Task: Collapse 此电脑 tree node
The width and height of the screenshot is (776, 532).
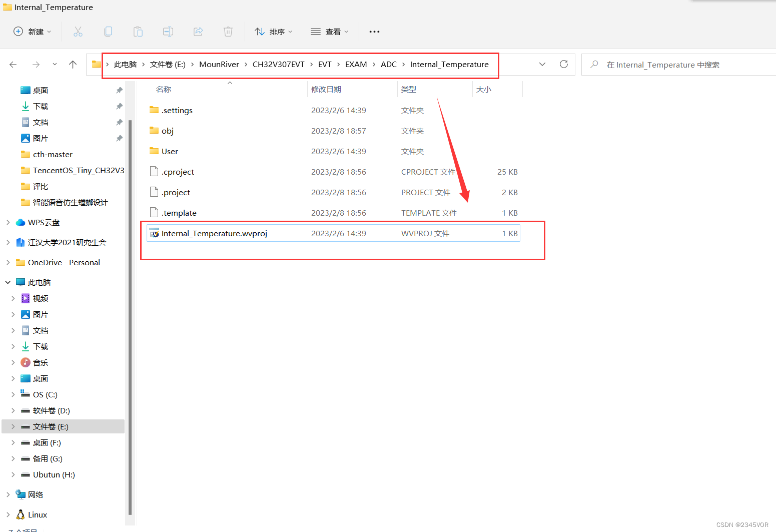Action: click(8, 283)
